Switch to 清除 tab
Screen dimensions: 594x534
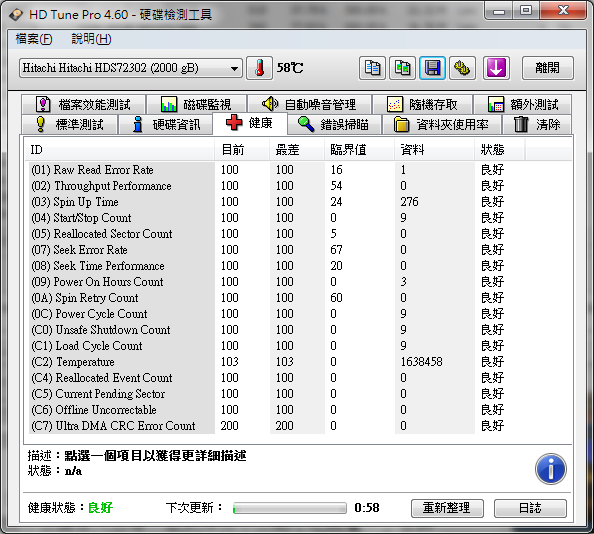[x=537, y=124]
